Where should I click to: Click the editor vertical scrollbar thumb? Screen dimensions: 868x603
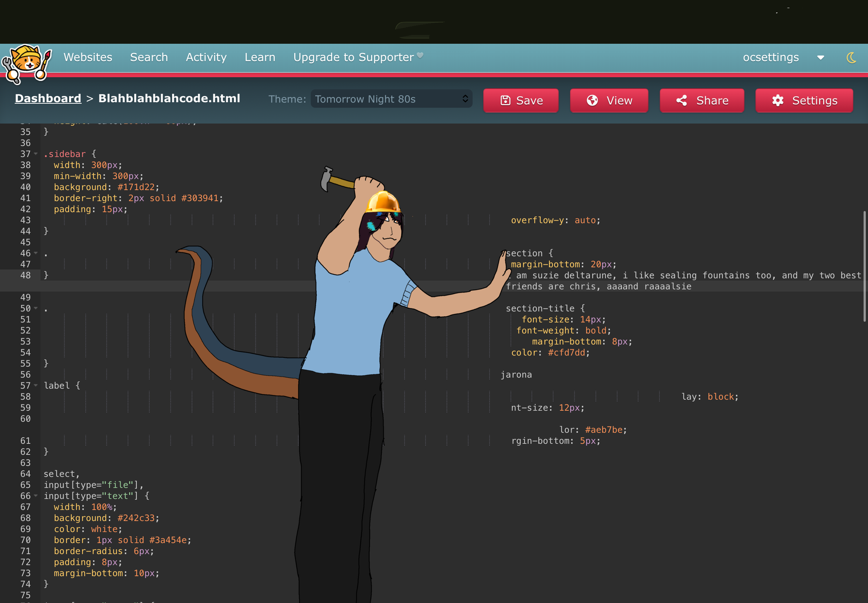point(865,266)
